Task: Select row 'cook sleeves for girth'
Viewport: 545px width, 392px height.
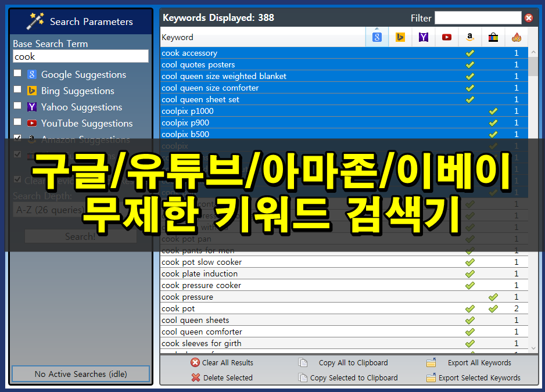Action: pos(344,343)
